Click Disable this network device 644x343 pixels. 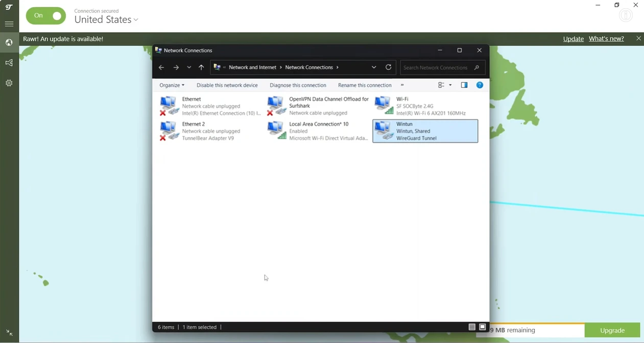[227, 85]
